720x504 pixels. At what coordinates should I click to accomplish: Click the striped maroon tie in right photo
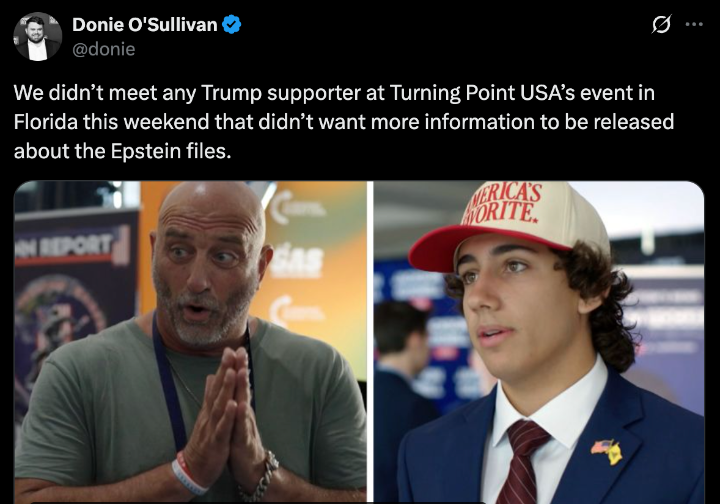point(523,461)
